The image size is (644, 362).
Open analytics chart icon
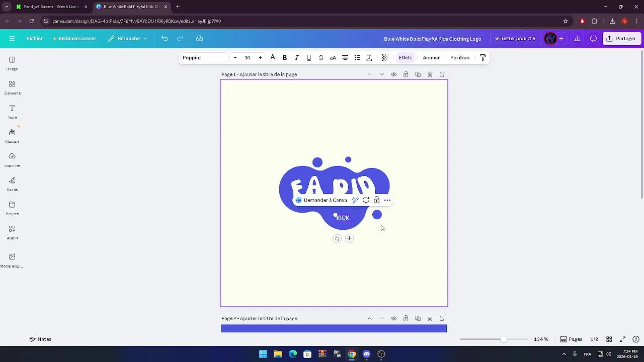click(x=577, y=38)
